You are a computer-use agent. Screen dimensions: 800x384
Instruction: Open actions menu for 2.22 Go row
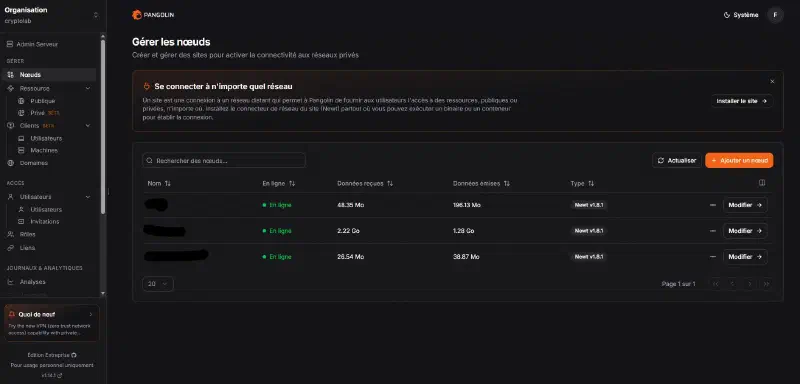point(713,231)
